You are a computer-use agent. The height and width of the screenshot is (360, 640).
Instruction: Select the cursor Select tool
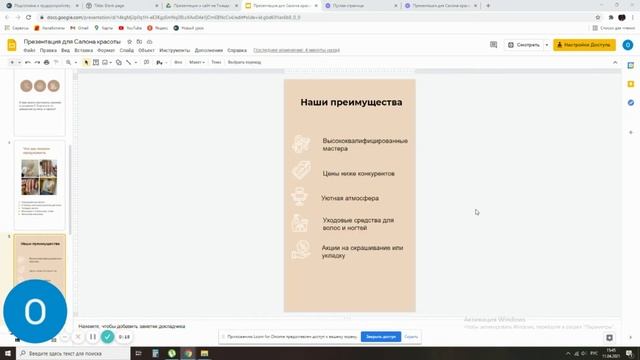86,62
